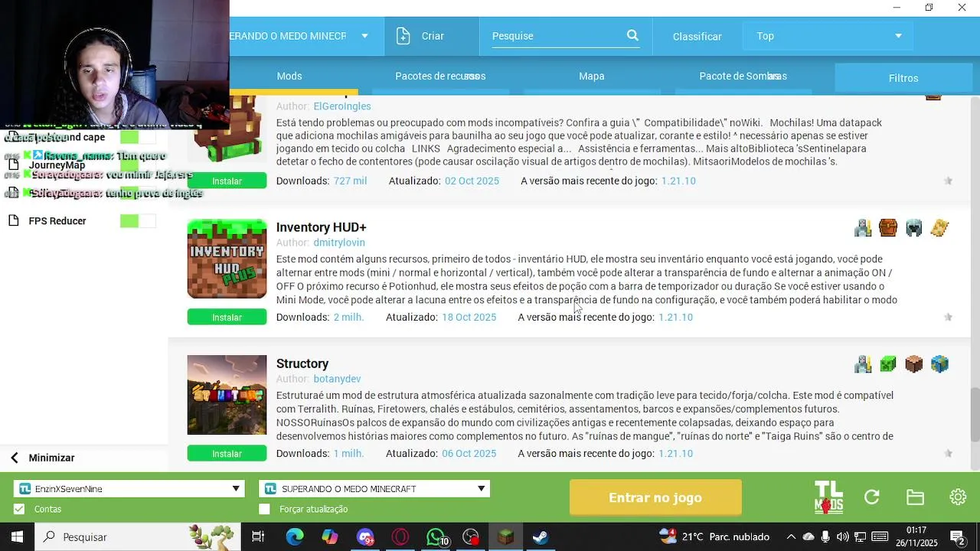Click the dirt block icon on Structory
The image size is (980, 551).
pos(914,364)
